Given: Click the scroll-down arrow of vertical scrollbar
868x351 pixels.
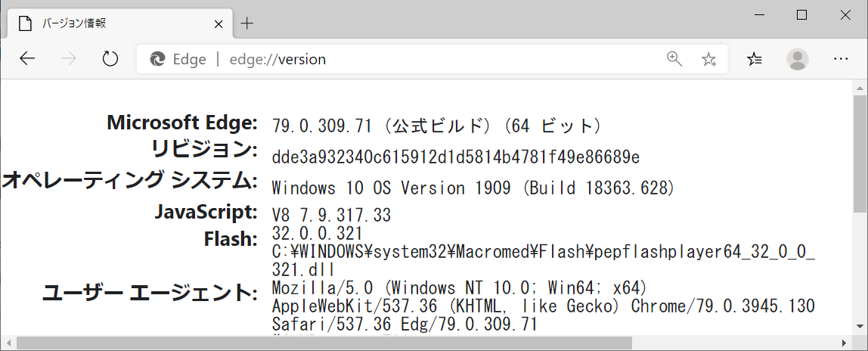Looking at the screenshot, I should (x=859, y=328).
